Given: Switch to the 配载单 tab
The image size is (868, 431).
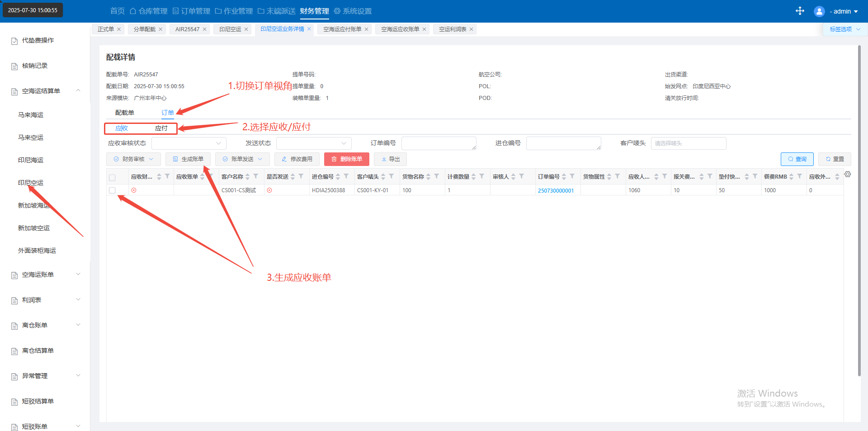Looking at the screenshot, I should (x=124, y=113).
